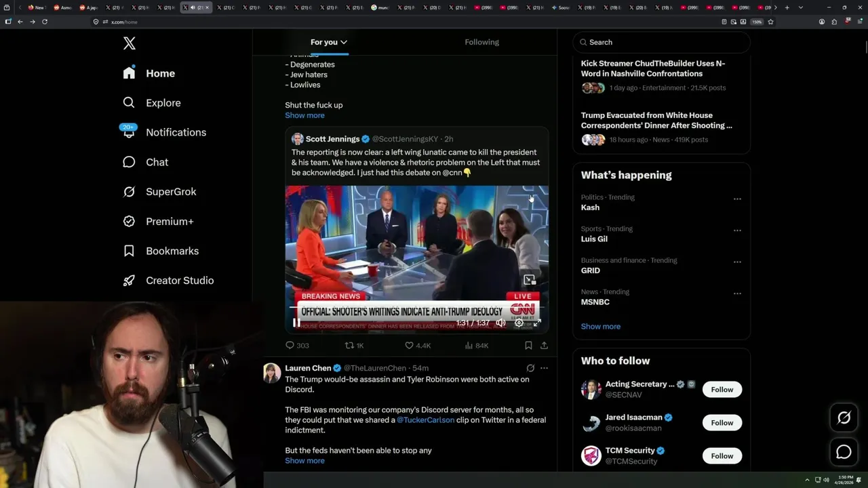View analytics of the Scott Jennings post
The height and width of the screenshot is (488, 868).
coord(477,346)
